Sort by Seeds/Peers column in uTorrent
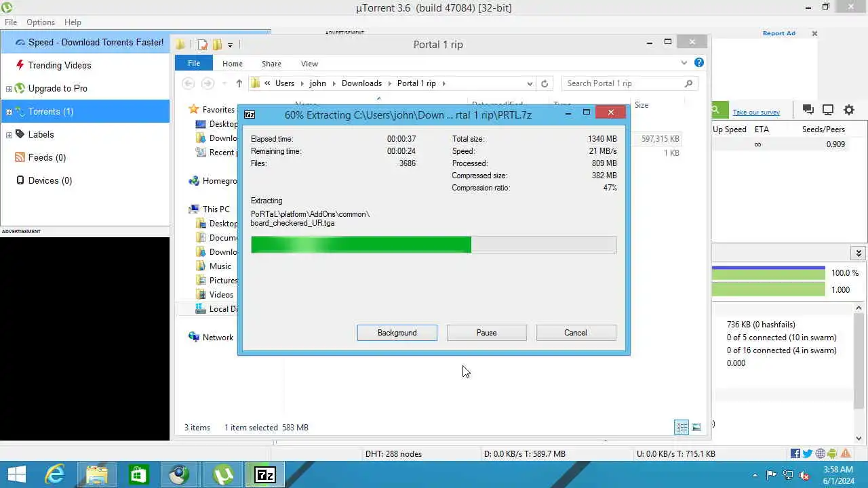Viewport: 868px width, 488px height. click(x=823, y=129)
